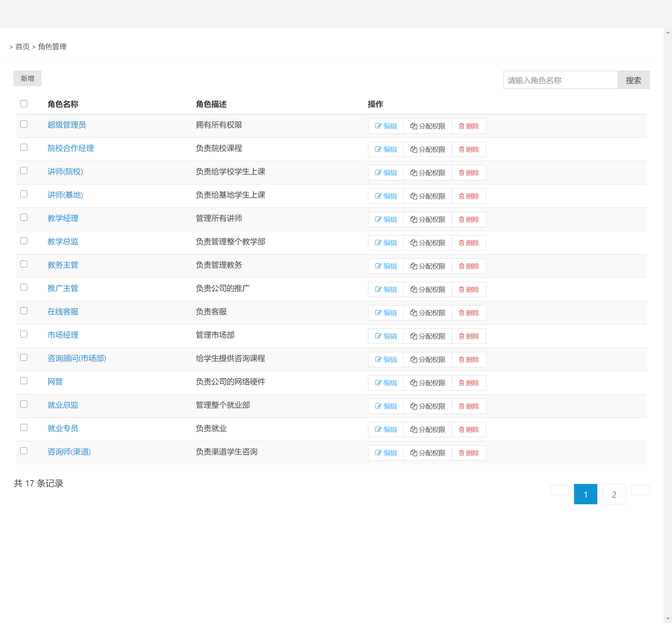The image size is (672, 623).
Task: Edit the 教学总监 role
Action: tap(386, 243)
